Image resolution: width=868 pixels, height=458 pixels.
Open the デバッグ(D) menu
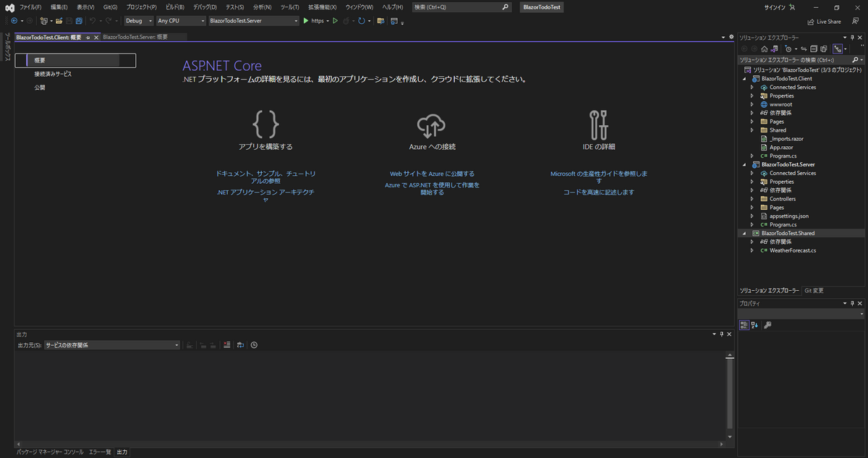coord(205,7)
